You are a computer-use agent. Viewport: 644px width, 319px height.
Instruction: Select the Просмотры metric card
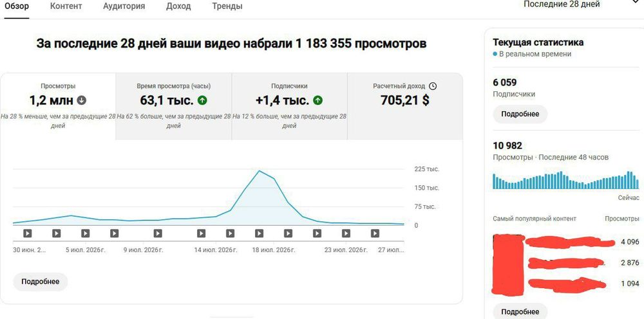(58, 107)
